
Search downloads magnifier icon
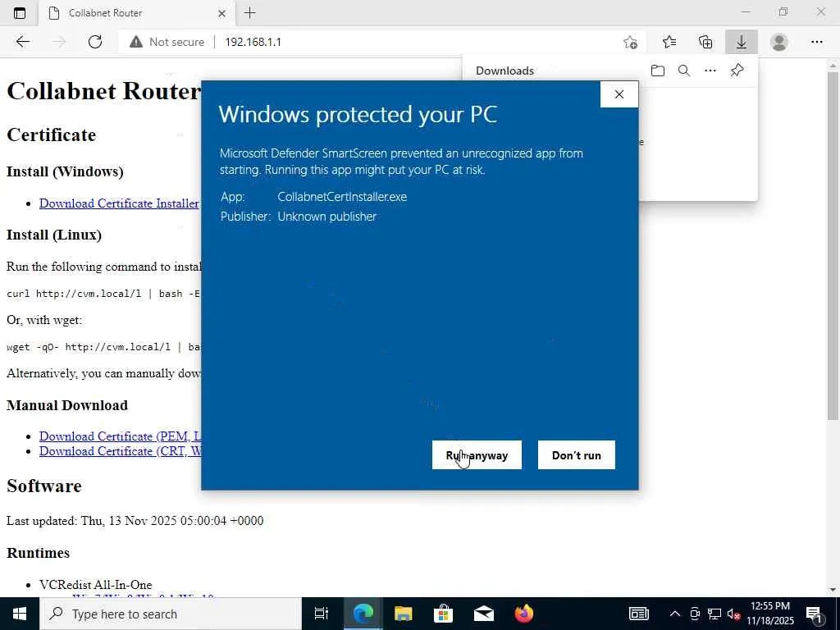(684, 71)
